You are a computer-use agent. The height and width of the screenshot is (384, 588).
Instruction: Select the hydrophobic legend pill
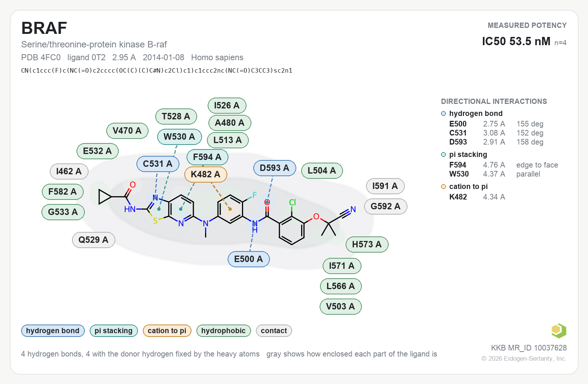click(x=224, y=331)
